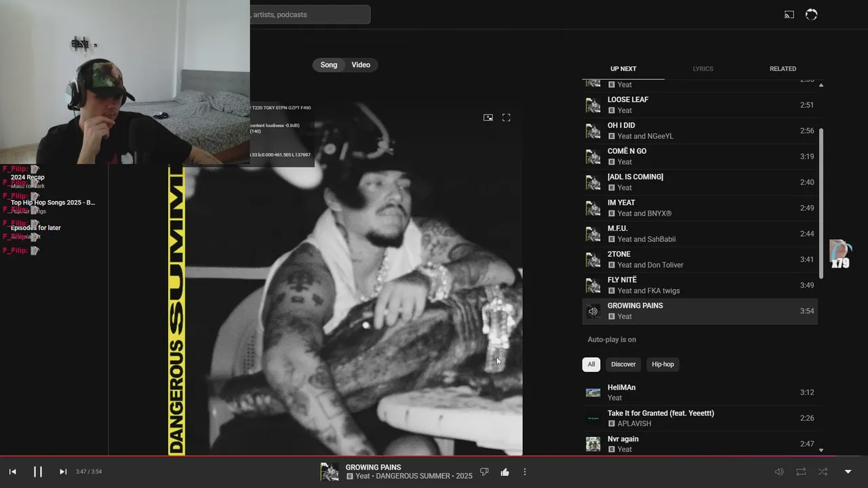Open the cast to device icon
Screen dimensions: 868x488
click(x=789, y=14)
